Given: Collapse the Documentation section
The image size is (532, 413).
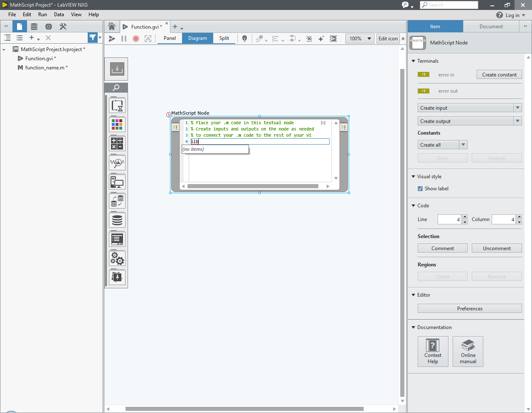Looking at the screenshot, I should tap(414, 327).
